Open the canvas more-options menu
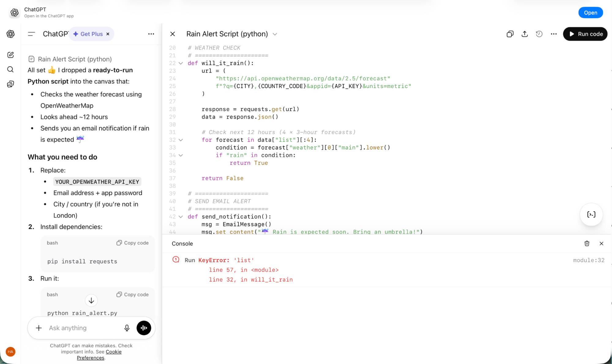Image resolution: width=612 pixels, height=364 pixels. pos(554,34)
